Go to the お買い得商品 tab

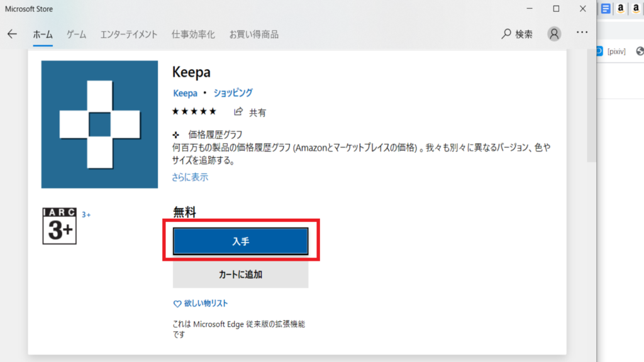(254, 35)
